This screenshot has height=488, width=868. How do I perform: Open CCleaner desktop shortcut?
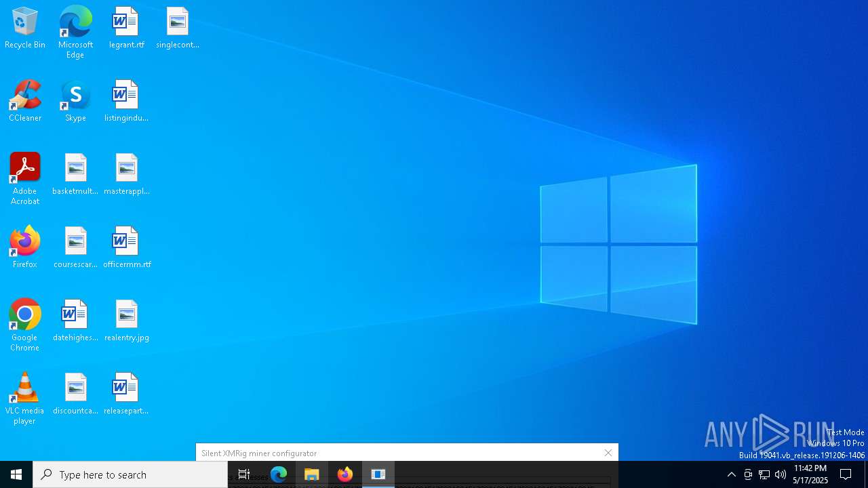click(25, 102)
